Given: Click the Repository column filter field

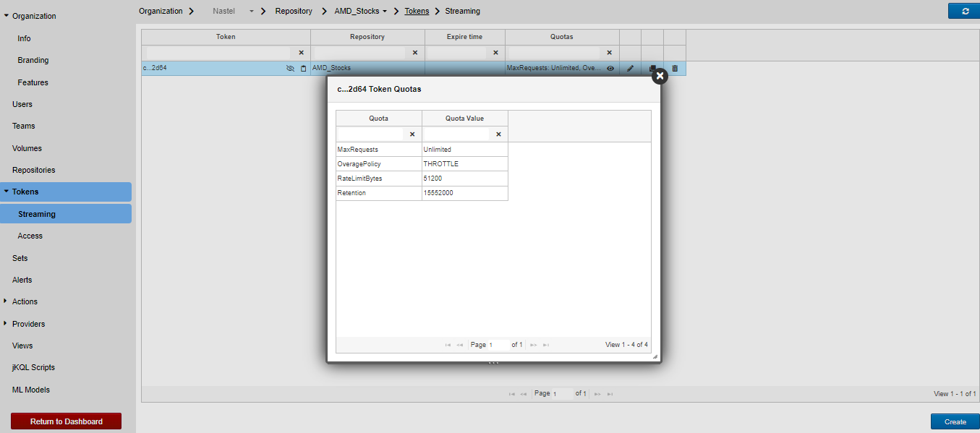Looking at the screenshot, I should tap(360, 53).
